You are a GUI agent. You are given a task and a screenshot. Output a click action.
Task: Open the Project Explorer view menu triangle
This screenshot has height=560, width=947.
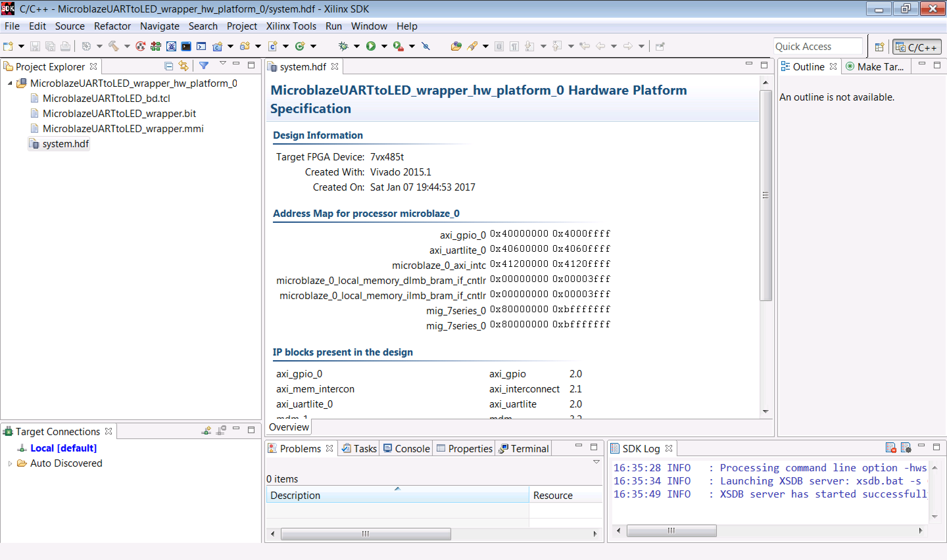click(x=223, y=63)
